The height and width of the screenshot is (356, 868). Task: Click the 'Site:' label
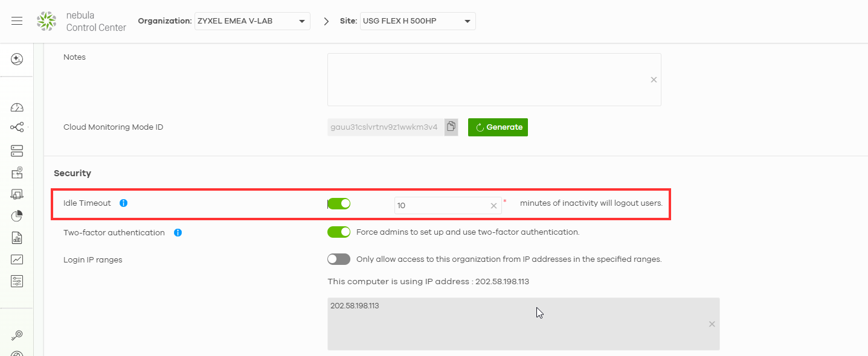click(x=349, y=21)
